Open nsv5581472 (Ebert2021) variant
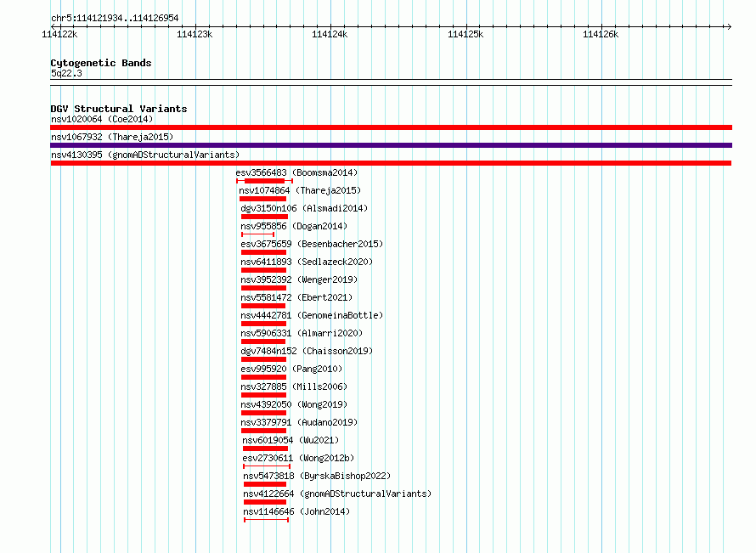The width and height of the screenshot is (756, 553). tap(296, 297)
